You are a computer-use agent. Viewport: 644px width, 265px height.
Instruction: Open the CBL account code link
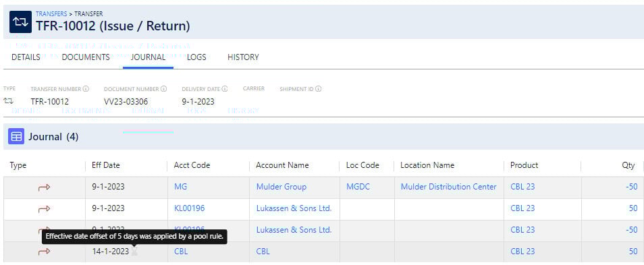pos(181,251)
